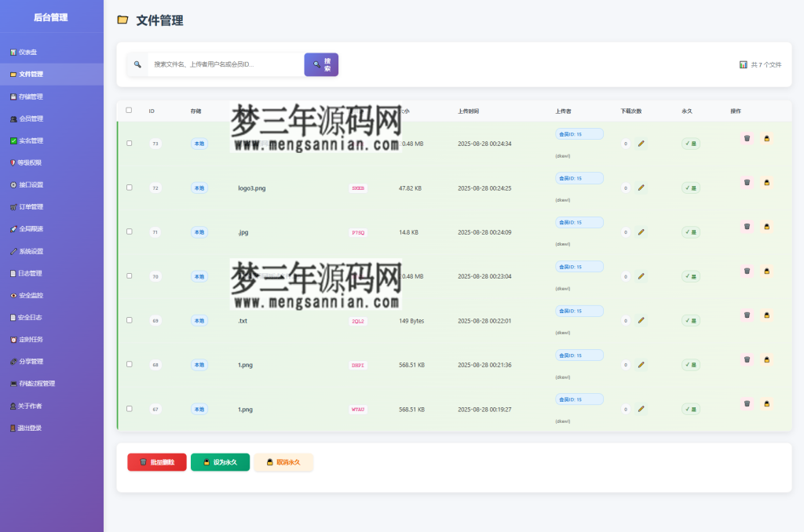Navigate to 系统设置 in the sidebar
This screenshot has height=532, width=804.
[x=35, y=252]
